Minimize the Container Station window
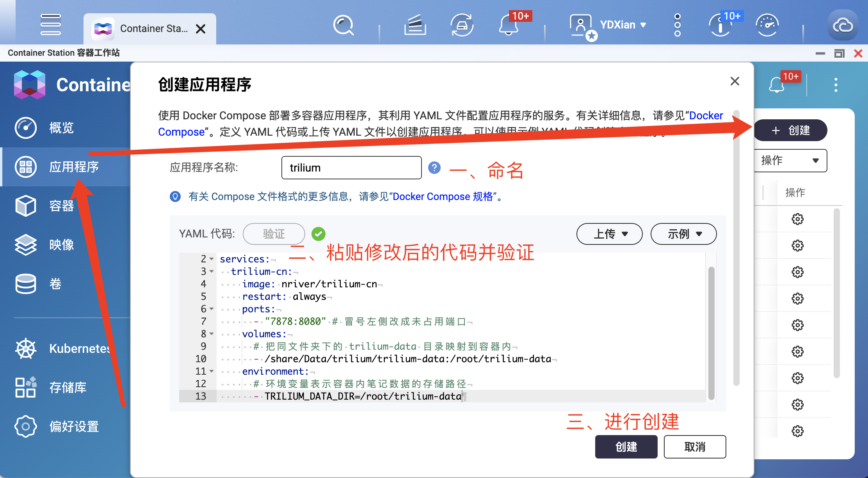The width and height of the screenshot is (868, 478). click(x=820, y=53)
